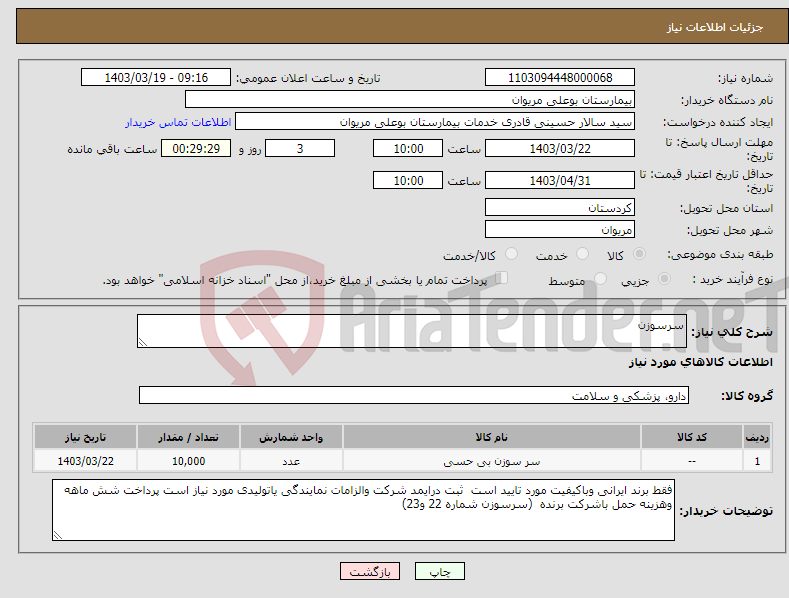
Task: Click the price validity hour 10:00 field
Action: click(408, 180)
